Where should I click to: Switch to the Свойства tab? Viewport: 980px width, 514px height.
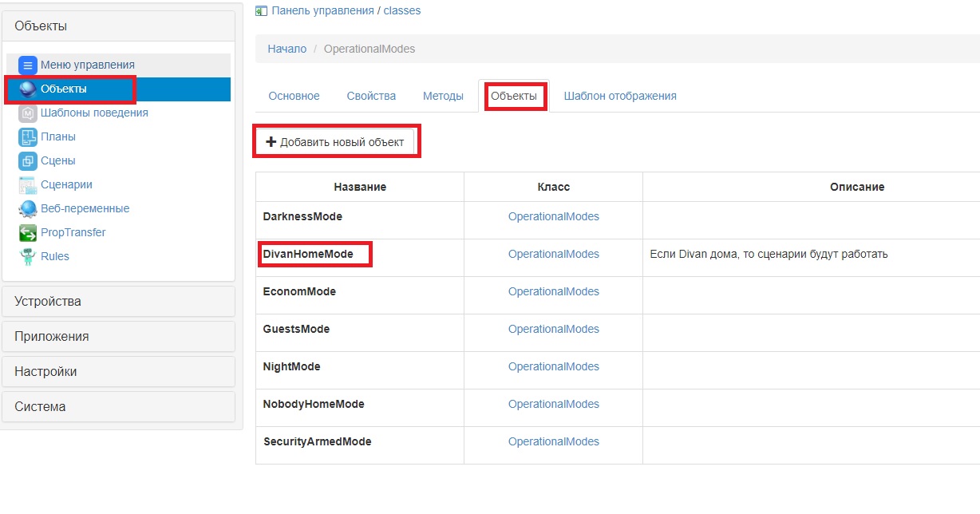(371, 96)
